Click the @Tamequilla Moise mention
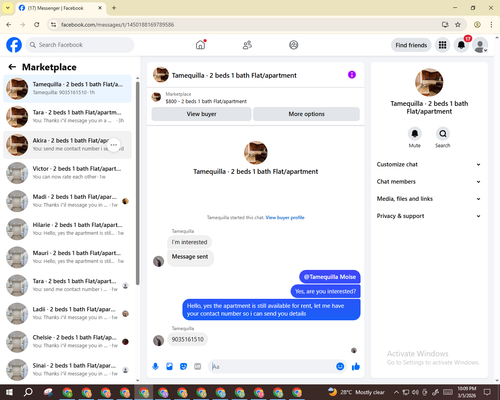 330,277
